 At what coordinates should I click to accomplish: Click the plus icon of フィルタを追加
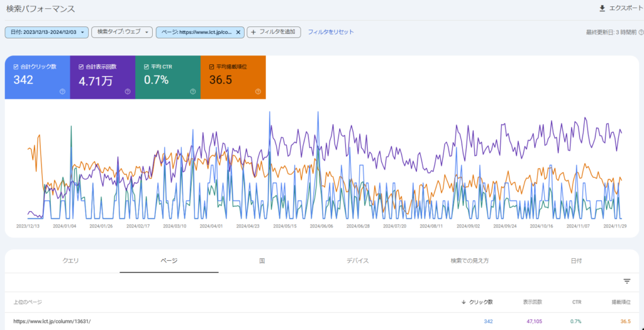point(253,32)
